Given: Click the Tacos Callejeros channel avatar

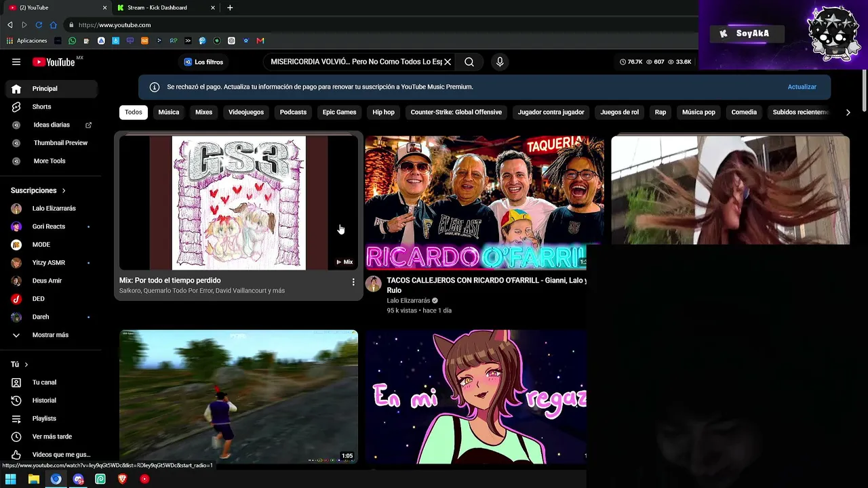Looking at the screenshot, I should (x=374, y=284).
